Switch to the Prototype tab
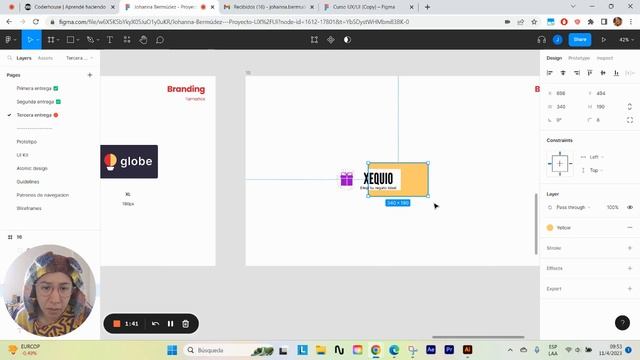640x360 pixels. pos(579,58)
